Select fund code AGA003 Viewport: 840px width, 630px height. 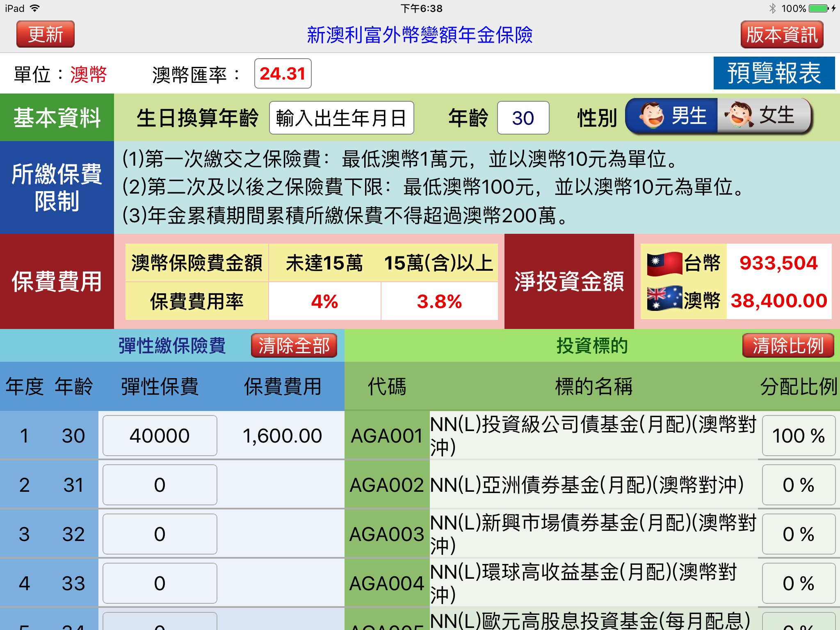387,534
